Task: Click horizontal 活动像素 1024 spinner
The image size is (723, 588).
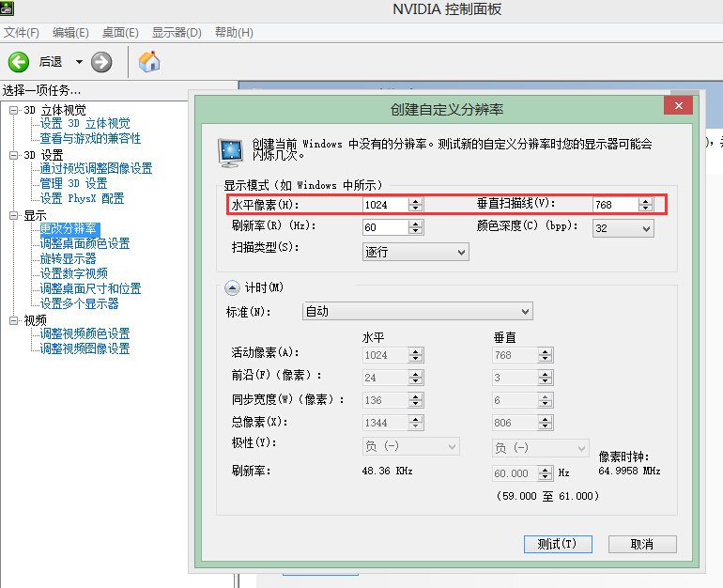Action: 415,355
